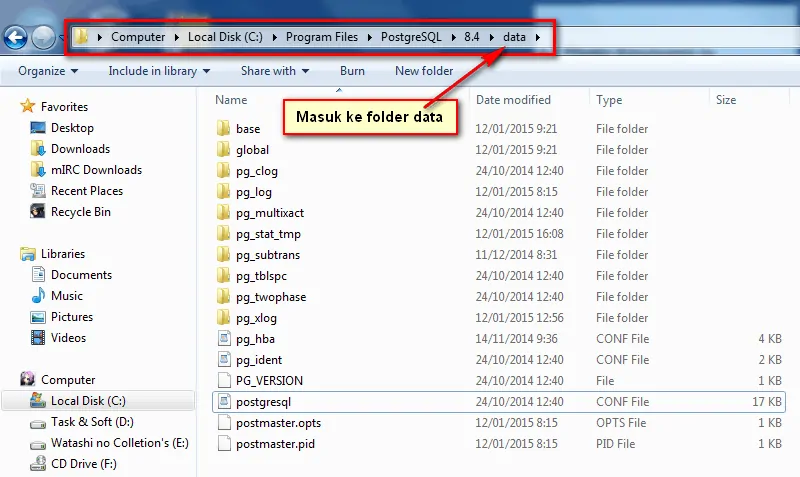Go to Program Files in address breadcrumb
This screenshot has height=477, width=800.
(321, 37)
